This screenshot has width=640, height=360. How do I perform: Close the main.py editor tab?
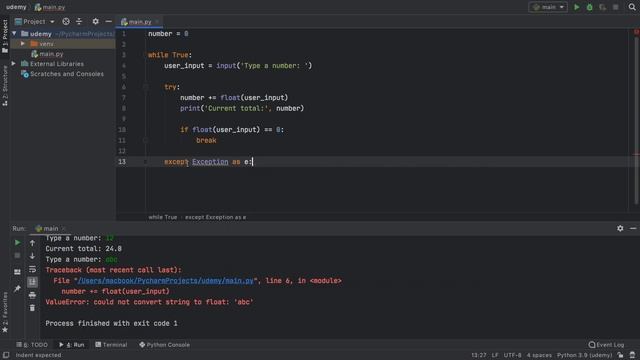[x=157, y=22]
